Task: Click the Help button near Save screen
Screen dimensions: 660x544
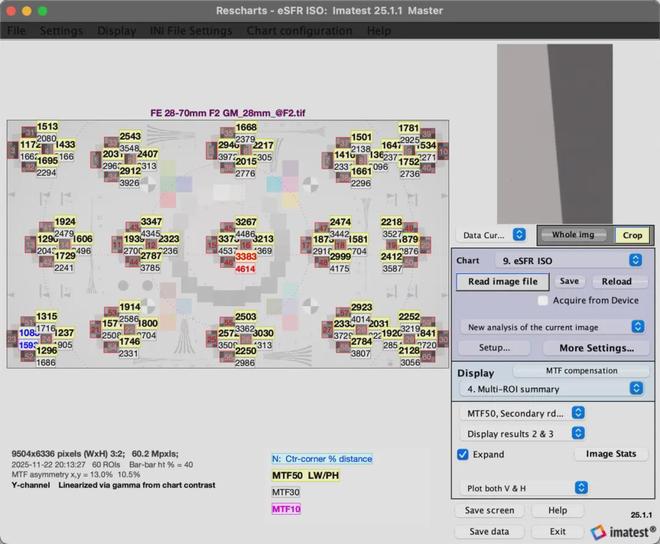Action: pos(558,510)
